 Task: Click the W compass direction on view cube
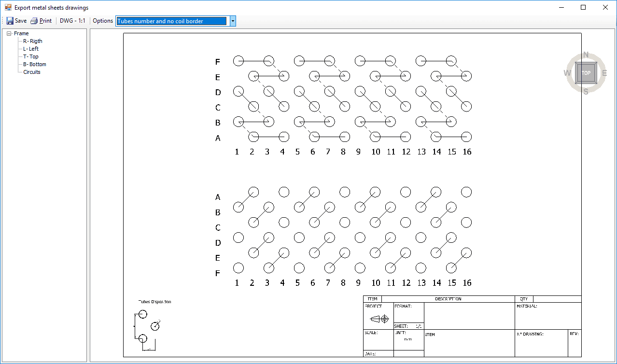click(567, 73)
